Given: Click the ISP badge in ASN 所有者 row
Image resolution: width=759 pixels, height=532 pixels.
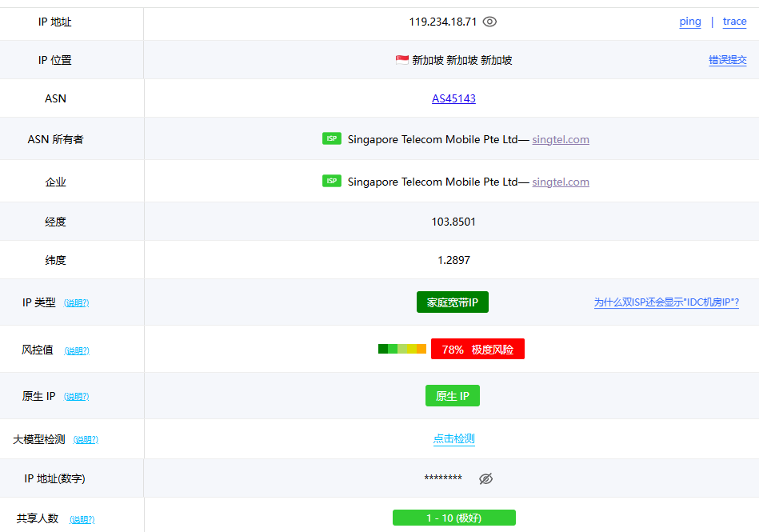Looking at the screenshot, I should pyautogui.click(x=332, y=138).
